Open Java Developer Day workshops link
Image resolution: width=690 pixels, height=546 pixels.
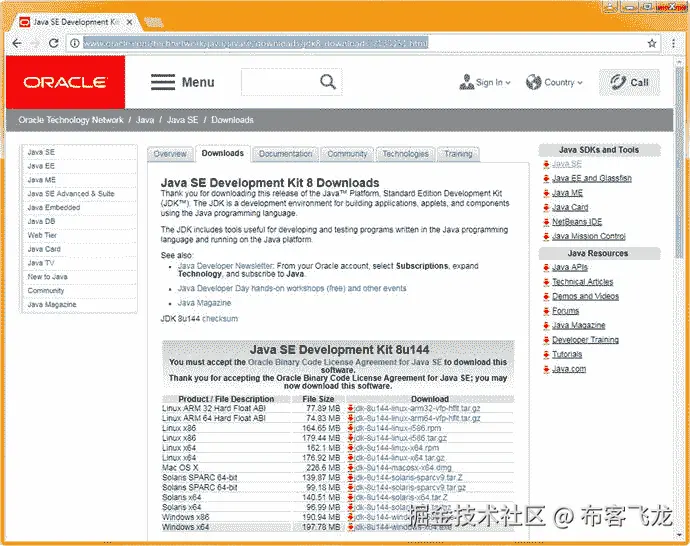[x=292, y=289]
